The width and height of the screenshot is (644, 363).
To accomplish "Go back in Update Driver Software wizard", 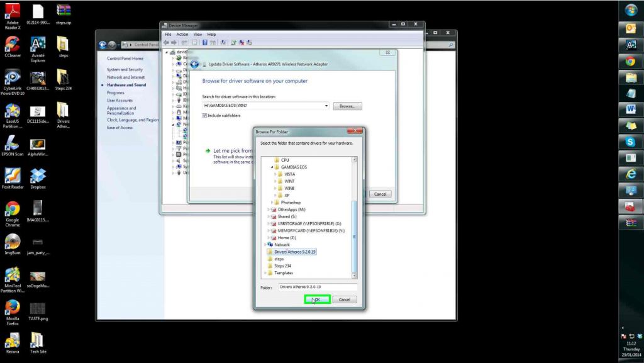I will [x=195, y=64].
